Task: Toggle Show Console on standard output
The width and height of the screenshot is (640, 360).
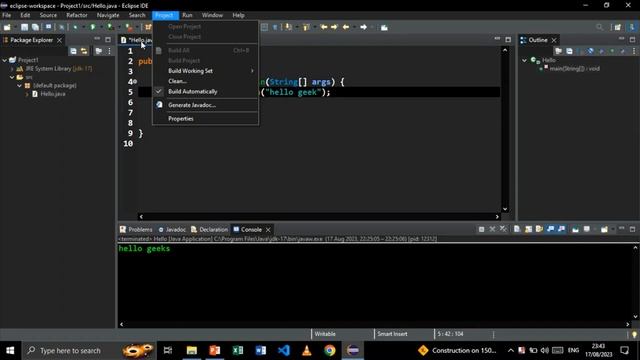Action: tap(550, 229)
